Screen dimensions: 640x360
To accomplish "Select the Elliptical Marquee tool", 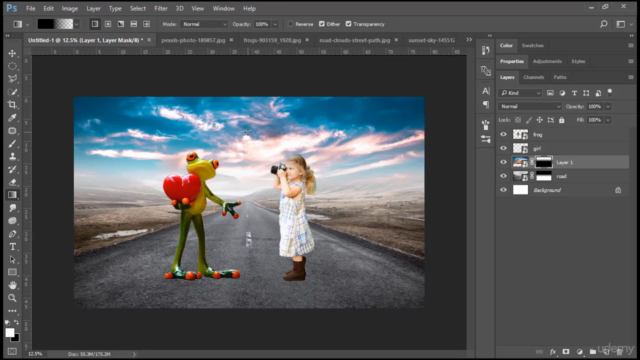I will 12,66.
